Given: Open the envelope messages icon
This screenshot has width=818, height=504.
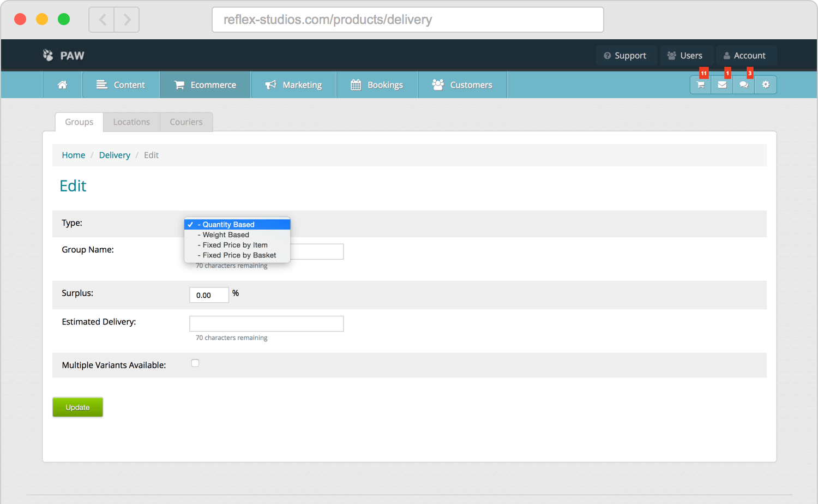Looking at the screenshot, I should coord(722,85).
